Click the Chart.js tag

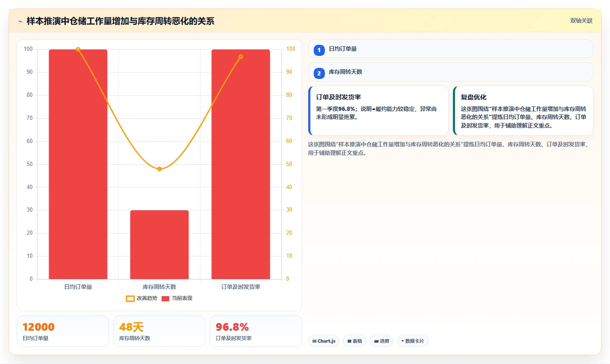[x=324, y=341]
